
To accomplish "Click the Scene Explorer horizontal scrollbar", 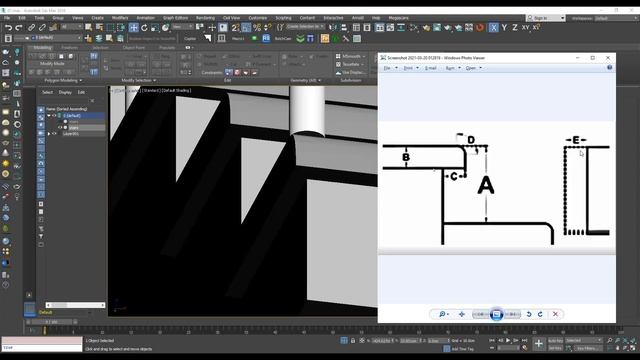I will [76, 305].
